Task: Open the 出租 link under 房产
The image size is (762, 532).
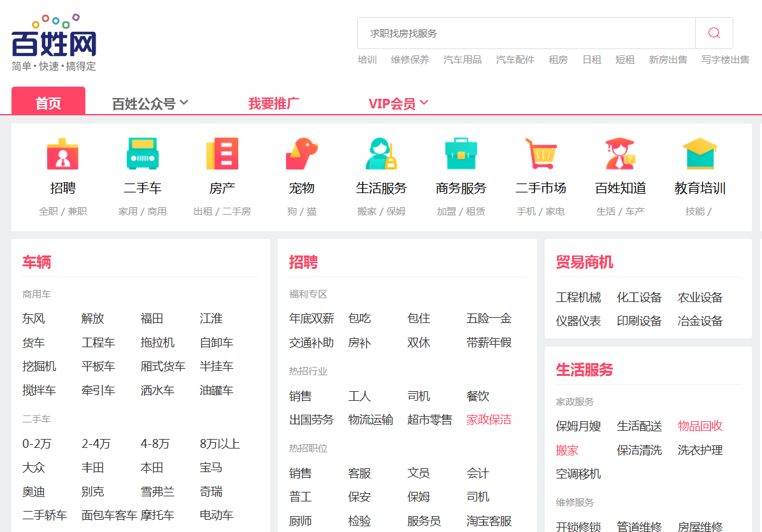Action: point(203,212)
